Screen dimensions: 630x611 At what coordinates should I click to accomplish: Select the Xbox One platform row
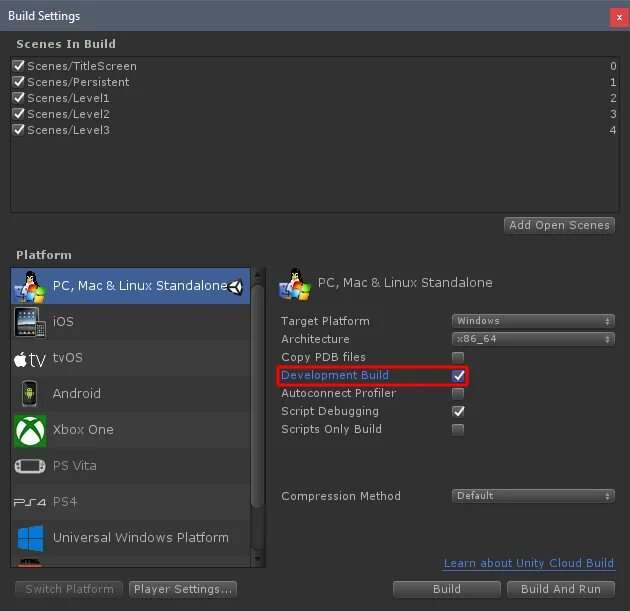coord(131,430)
